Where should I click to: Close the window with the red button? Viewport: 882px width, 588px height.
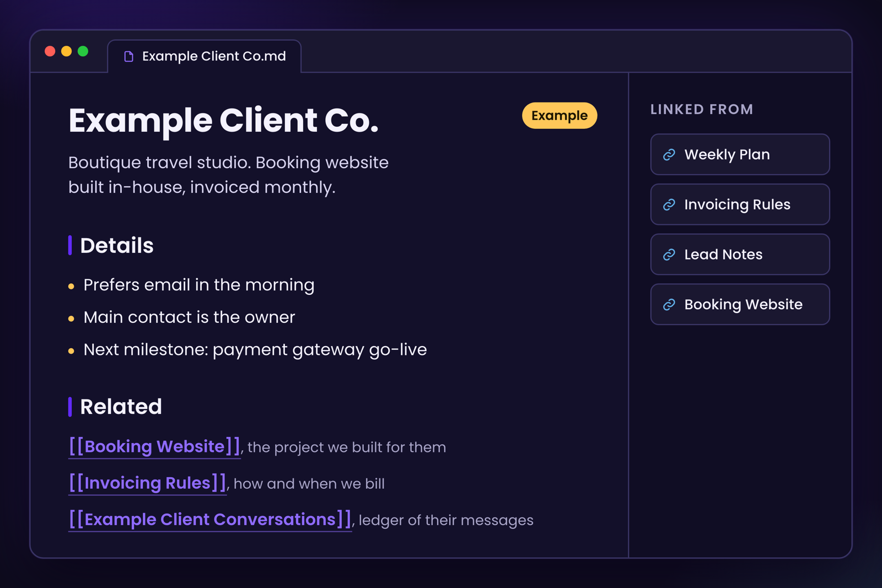pos(50,51)
